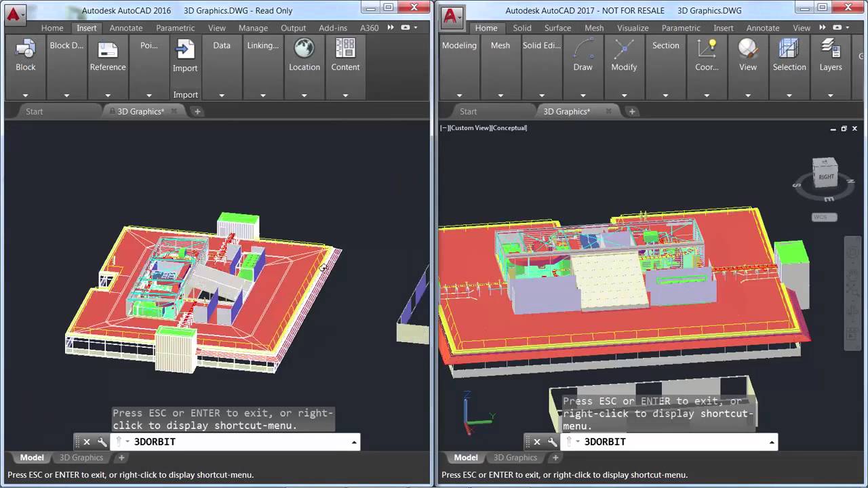Open the Home ribbon tab in AutoCAD 2016
868x488 pixels.
(x=52, y=28)
